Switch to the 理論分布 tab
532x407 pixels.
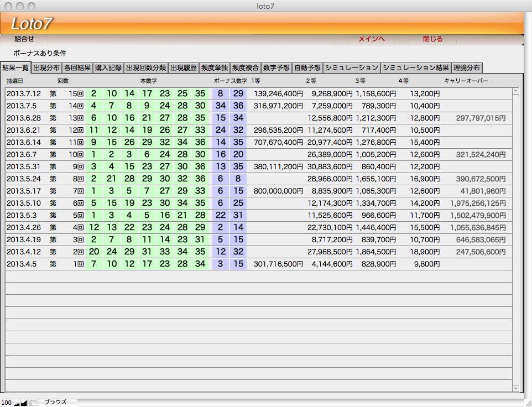point(467,68)
